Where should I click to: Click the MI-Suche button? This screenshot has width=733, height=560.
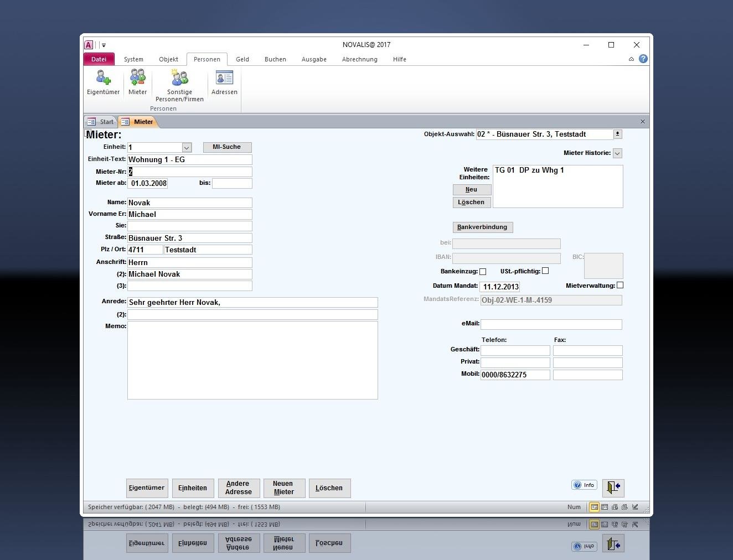pyautogui.click(x=227, y=147)
